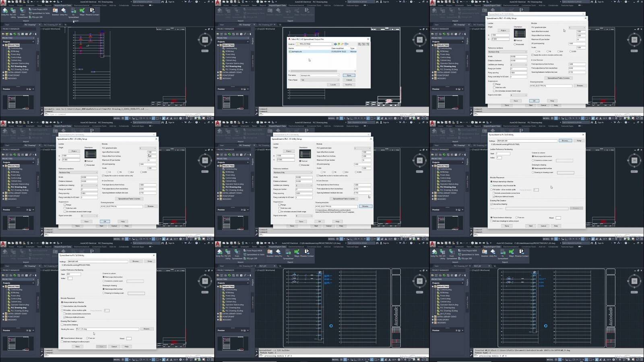Select PLC I/O Utility icon in first frame
Screen dimensions: 644x362
[x=13, y=11]
